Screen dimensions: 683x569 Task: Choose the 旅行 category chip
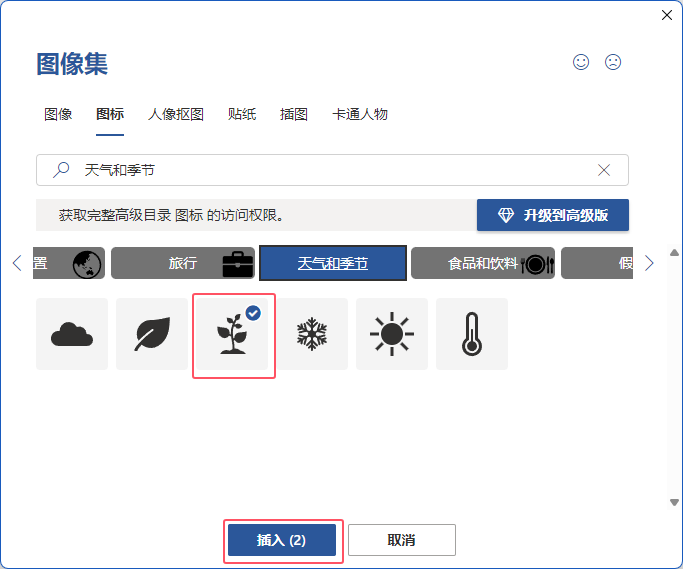pyautogui.click(x=183, y=263)
